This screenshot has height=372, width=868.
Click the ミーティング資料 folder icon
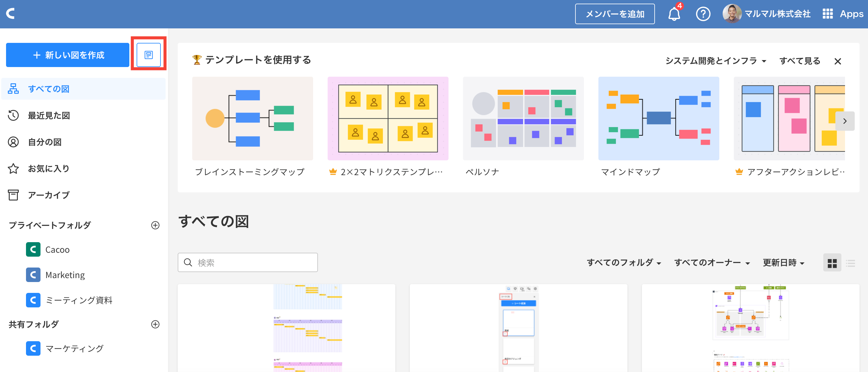pos(33,300)
